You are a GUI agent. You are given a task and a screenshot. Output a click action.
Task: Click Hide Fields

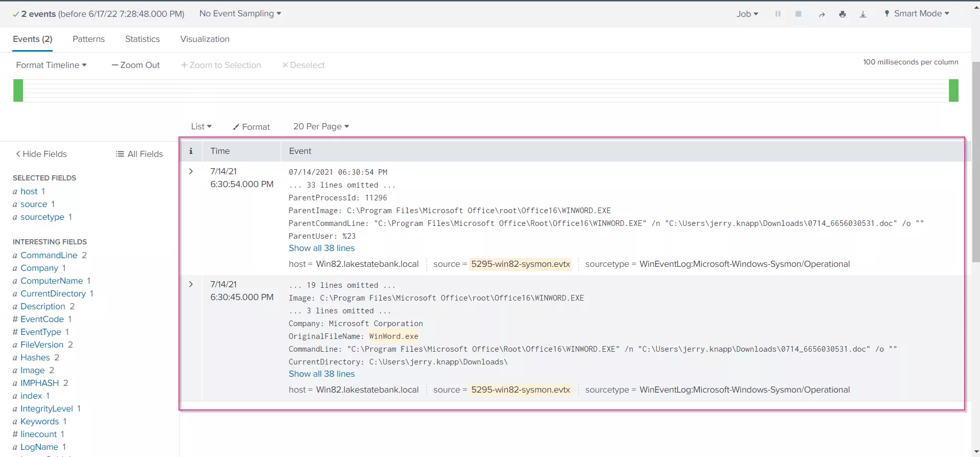click(x=41, y=154)
